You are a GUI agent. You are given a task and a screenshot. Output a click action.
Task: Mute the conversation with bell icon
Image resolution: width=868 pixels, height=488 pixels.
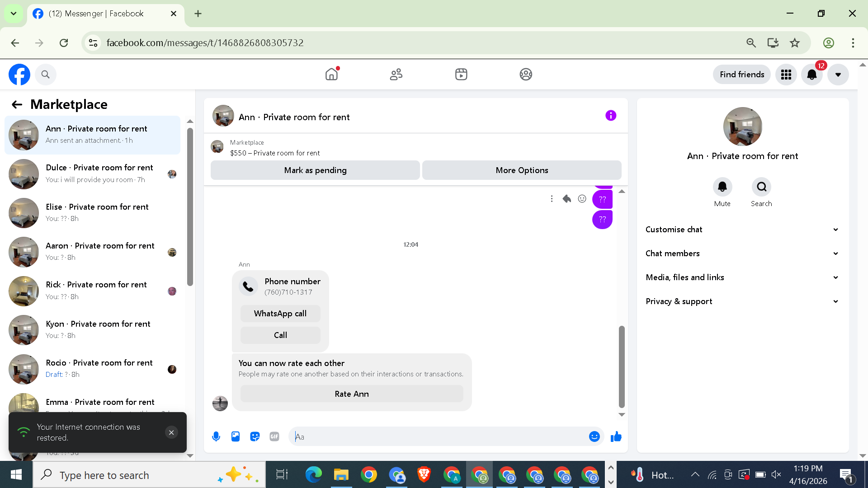coord(722,187)
